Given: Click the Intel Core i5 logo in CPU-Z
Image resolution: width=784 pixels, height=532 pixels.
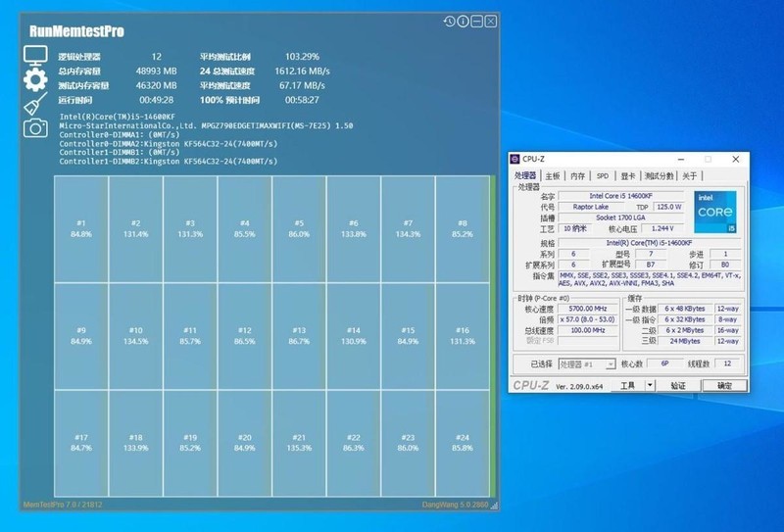Looking at the screenshot, I should [714, 212].
